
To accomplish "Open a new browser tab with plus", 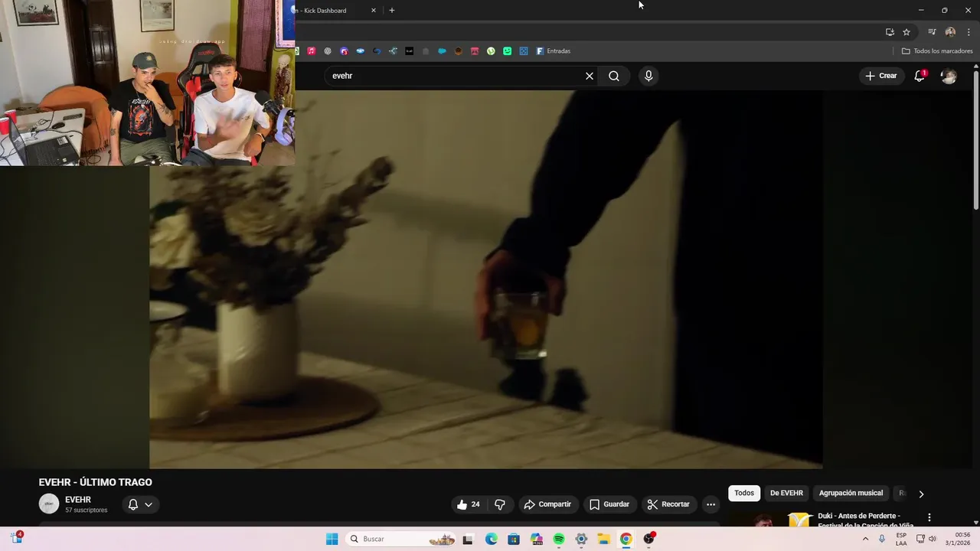I will pyautogui.click(x=392, y=10).
